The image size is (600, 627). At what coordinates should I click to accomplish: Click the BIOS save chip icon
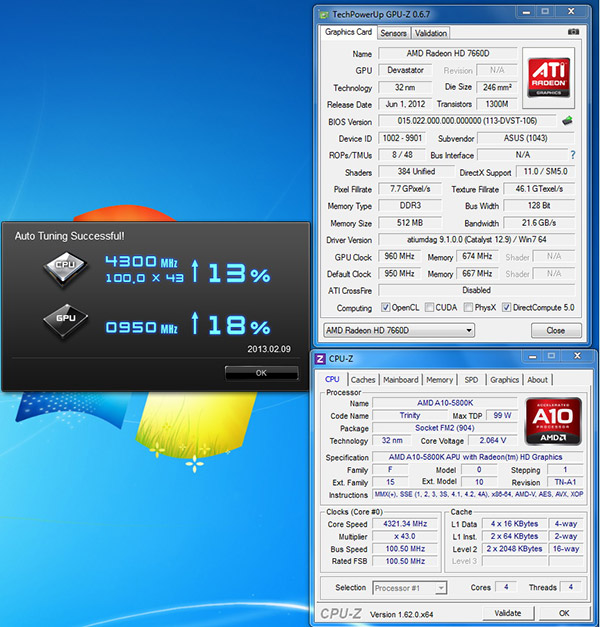coord(567,120)
